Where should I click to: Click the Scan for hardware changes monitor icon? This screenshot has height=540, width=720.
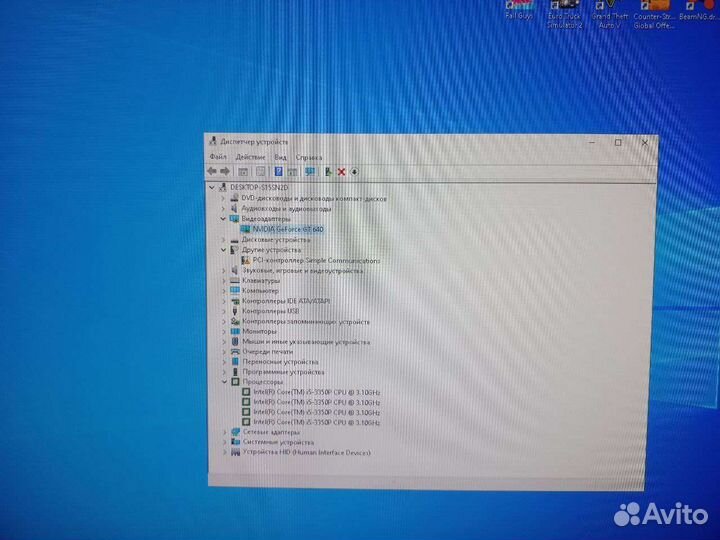pyautogui.click(x=310, y=171)
